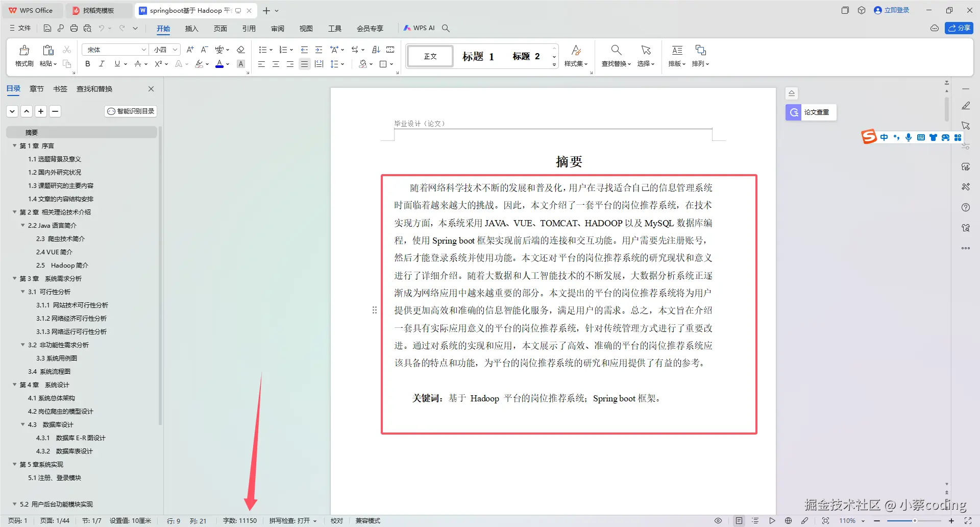The width and height of the screenshot is (980, 527).
Task: Switch to 章节 tab in navigation pane
Action: tap(36, 89)
